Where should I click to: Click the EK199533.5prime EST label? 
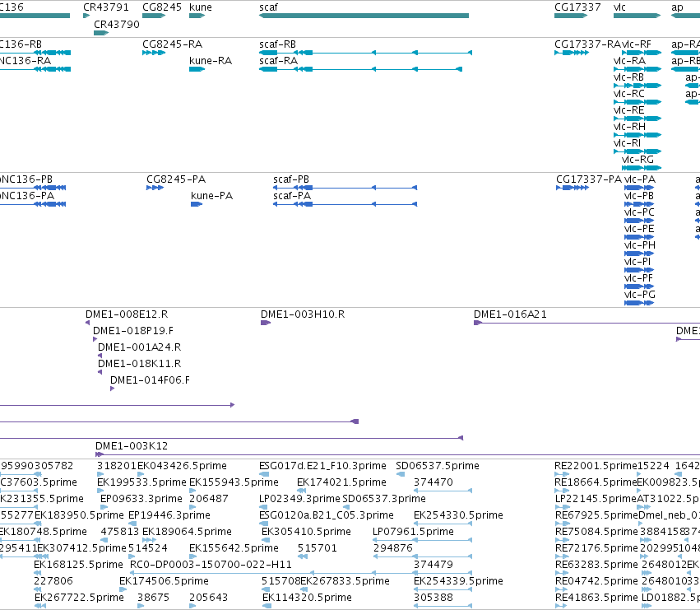(141, 482)
